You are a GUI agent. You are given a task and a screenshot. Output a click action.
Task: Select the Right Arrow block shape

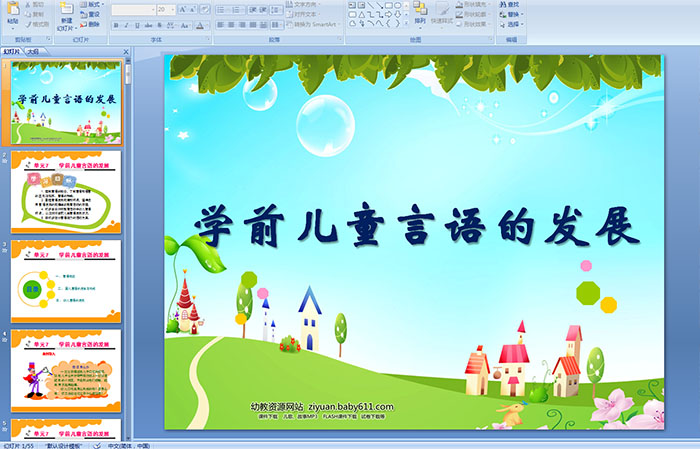pyautogui.click(x=389, y=15)
